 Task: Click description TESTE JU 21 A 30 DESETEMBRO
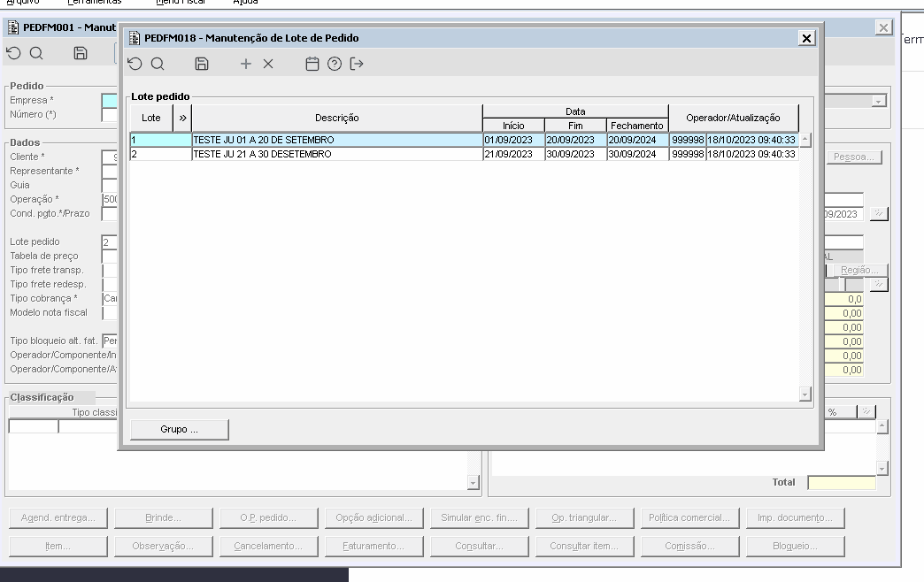tap(337, 154)
